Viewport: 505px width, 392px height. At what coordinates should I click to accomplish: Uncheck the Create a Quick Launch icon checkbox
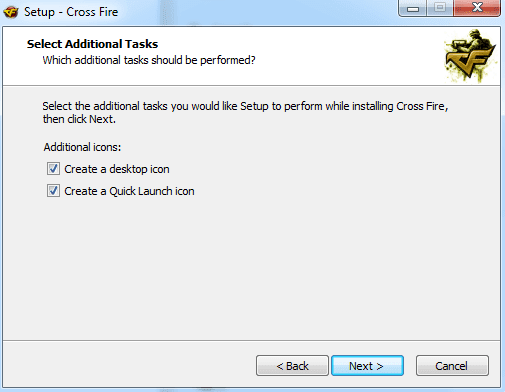click(x=53, y=191)
